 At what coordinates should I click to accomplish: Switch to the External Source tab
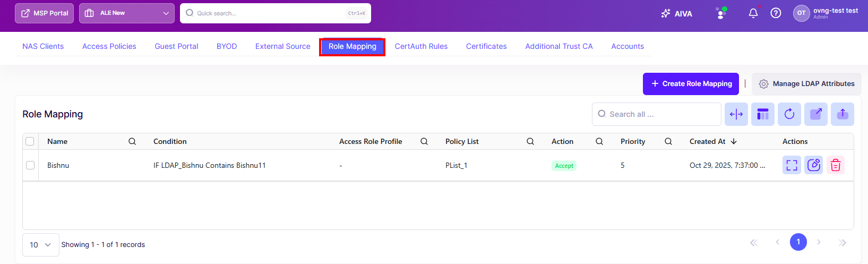[x=283, y=46]
